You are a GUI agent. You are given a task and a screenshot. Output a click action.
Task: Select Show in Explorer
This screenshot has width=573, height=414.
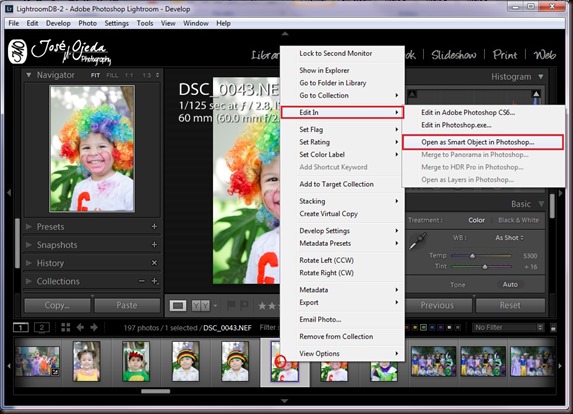click(324, 70)
